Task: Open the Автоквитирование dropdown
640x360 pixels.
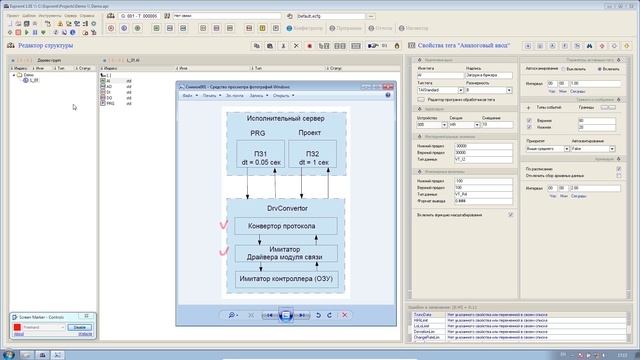Action: (x=612, y=149)
